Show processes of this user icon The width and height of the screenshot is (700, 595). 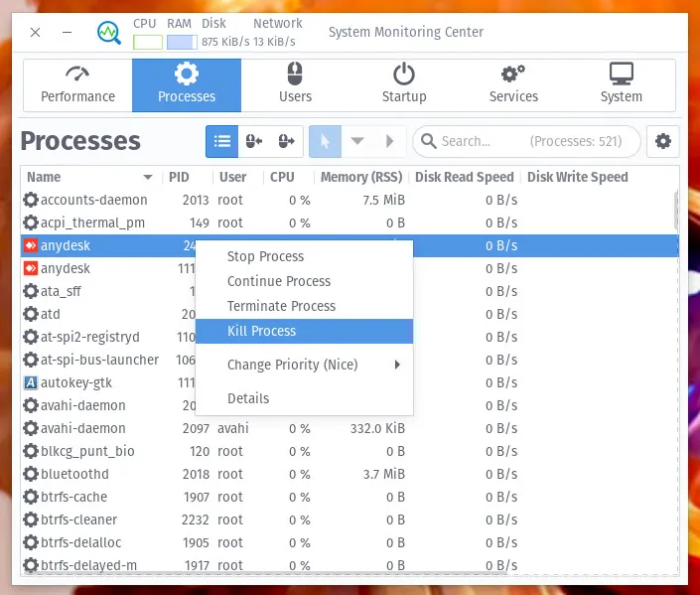254,142
